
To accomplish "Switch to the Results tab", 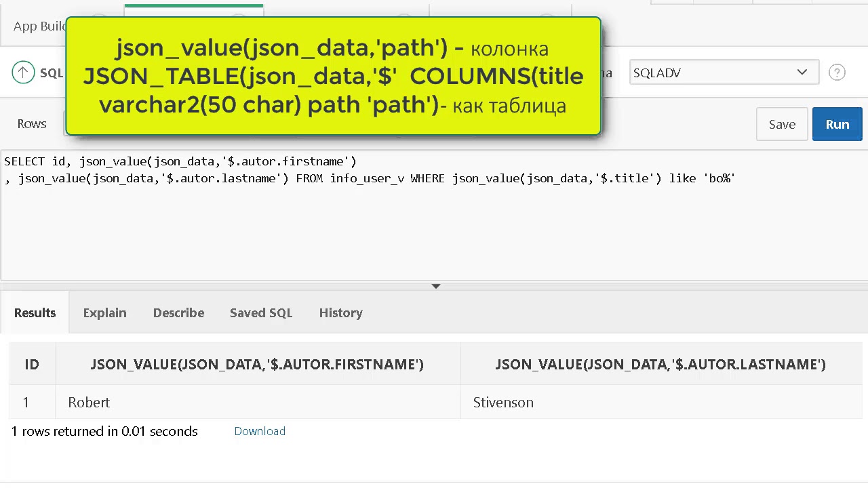I will (35, 312).
